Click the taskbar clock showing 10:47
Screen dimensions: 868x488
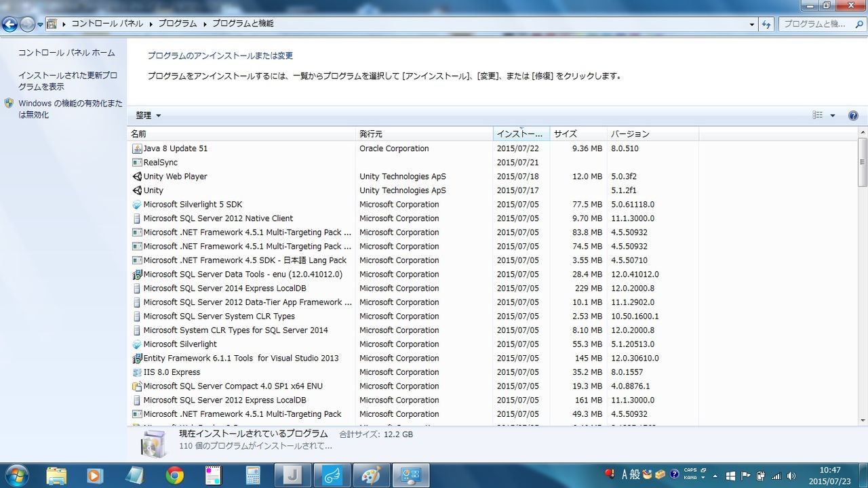(830, 476)
